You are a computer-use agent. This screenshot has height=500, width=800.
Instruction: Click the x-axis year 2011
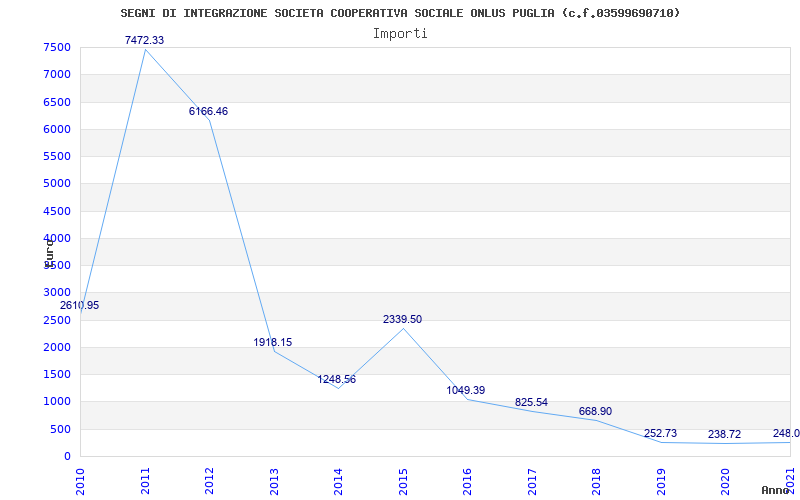tap(145, 481)
